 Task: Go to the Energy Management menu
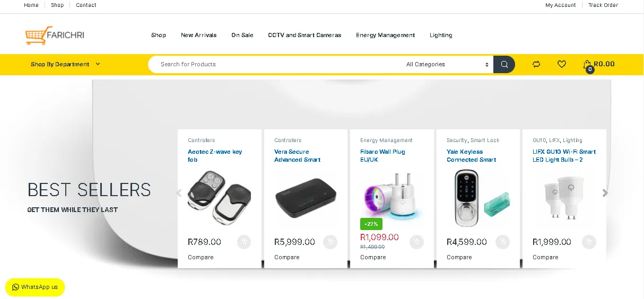coord(385,35)
